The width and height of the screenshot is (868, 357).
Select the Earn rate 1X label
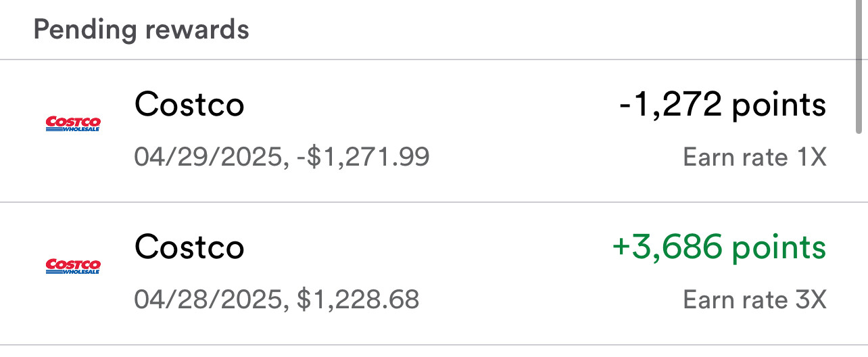(x=755, y=158)
